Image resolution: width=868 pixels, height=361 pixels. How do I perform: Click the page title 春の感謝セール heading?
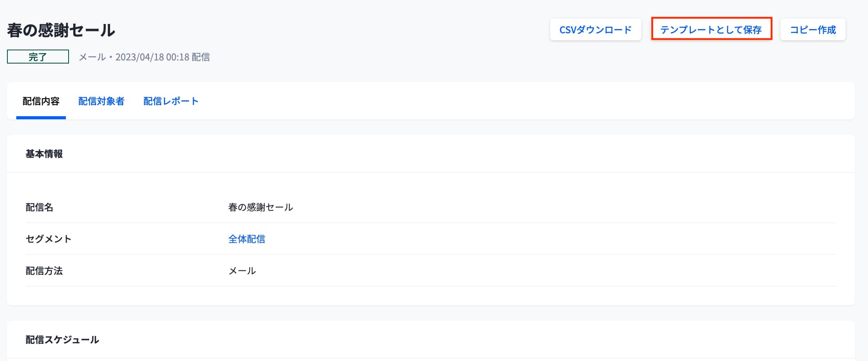pyautogui.click(x=61, y=30)
